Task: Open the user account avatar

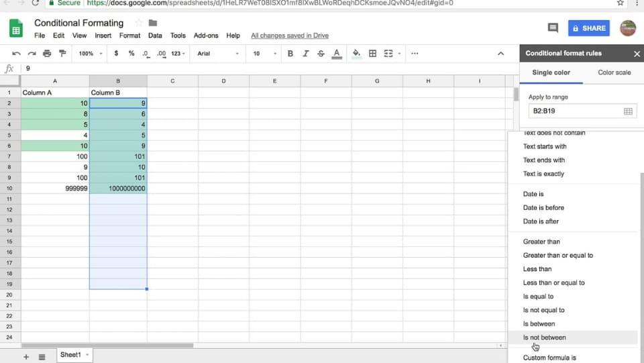Action: (628, 28)
